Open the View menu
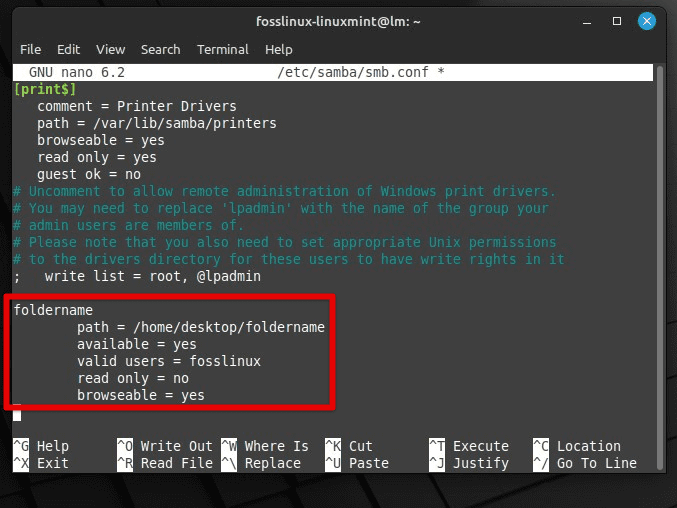 (x=111, y=50)
